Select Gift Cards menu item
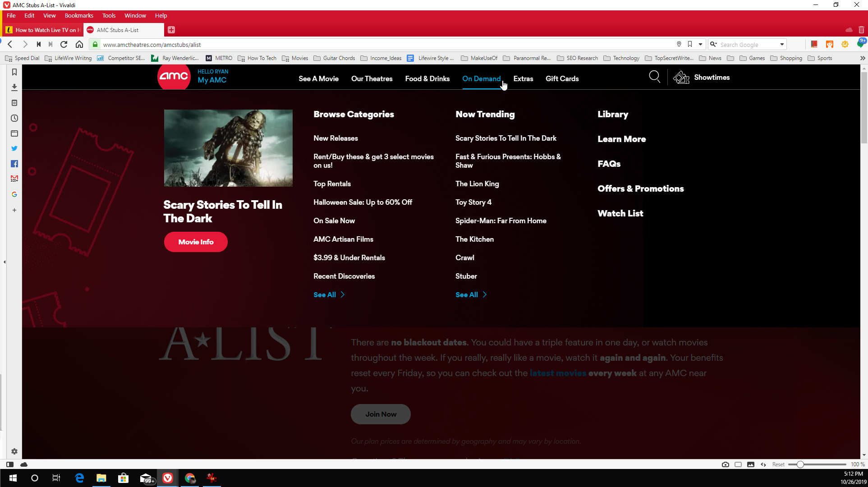 tap(561, 78)
